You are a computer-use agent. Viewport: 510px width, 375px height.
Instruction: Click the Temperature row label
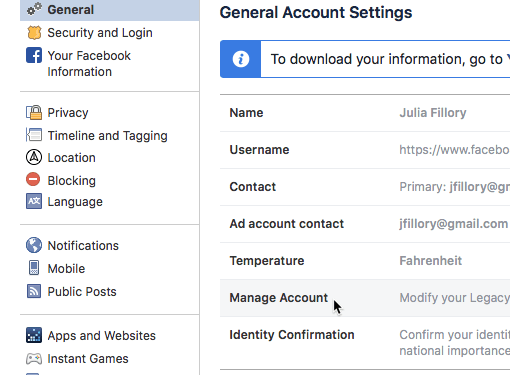[x=267, y=261]
